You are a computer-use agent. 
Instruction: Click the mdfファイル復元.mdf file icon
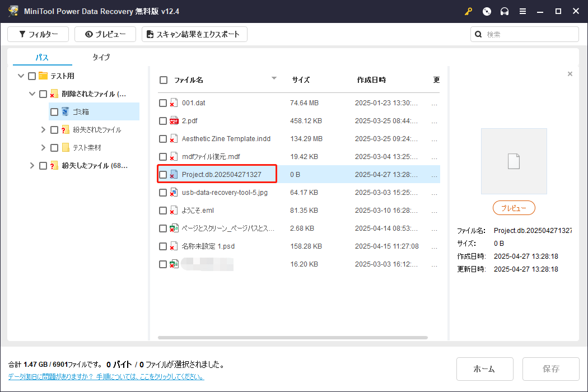174,156
